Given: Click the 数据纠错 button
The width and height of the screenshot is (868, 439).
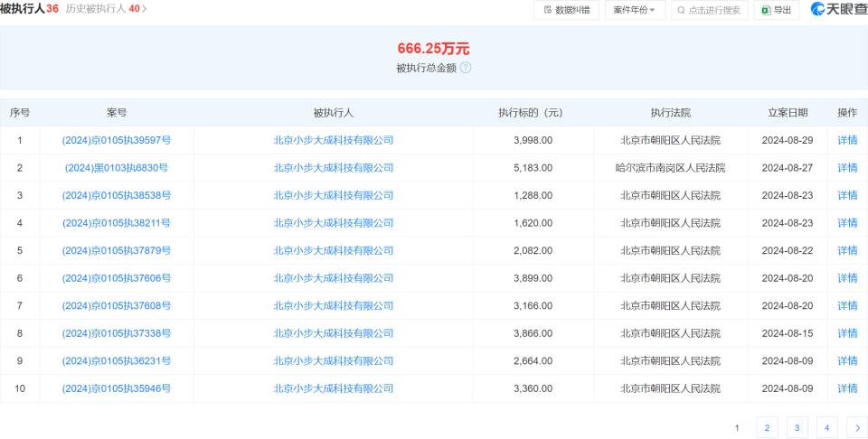Looking at the screenshot, I should click(x=566, y=10).
